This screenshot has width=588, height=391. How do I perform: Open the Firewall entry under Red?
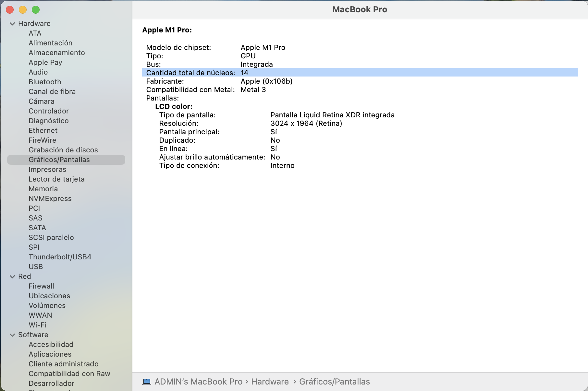tap(41, 286)
